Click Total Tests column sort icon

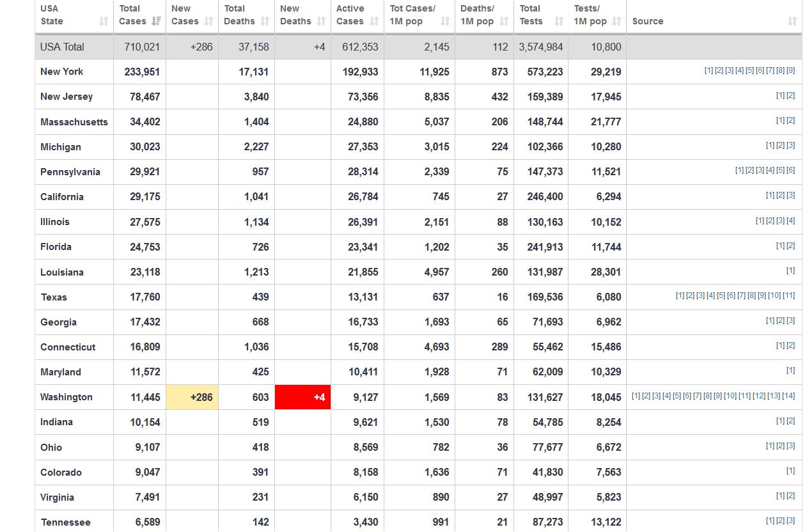pos(559,22)
